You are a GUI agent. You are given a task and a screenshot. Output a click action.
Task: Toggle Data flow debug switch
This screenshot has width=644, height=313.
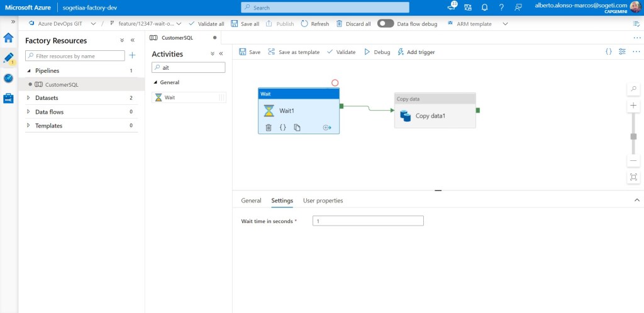[385, 24]
